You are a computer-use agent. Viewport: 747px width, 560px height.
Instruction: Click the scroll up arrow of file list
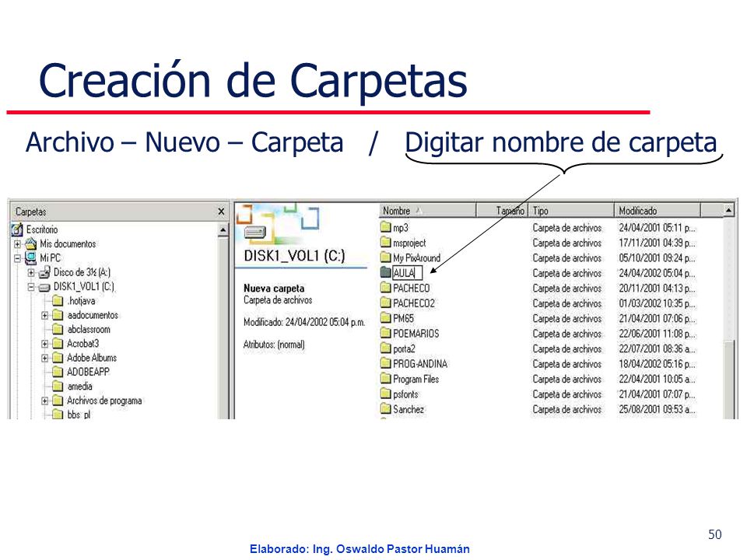pyautogui.click(x=728, y=210)
